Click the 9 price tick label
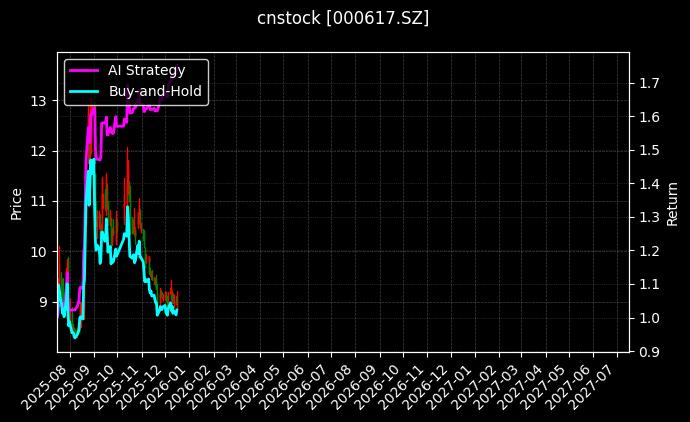Viewport: 690px width, 422px height. click(43, 302)
